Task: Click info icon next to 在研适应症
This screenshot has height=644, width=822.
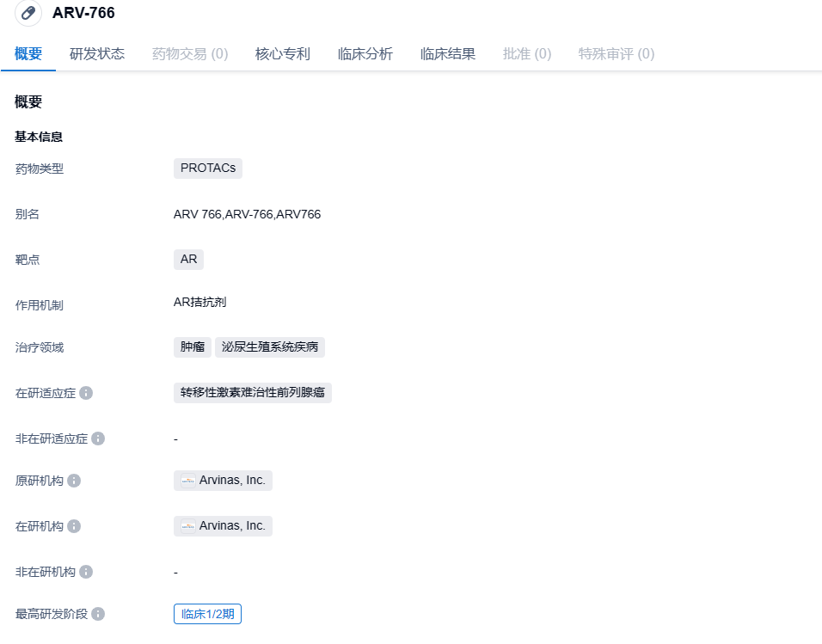Action: pyautogui.click(x=86, y=393)
